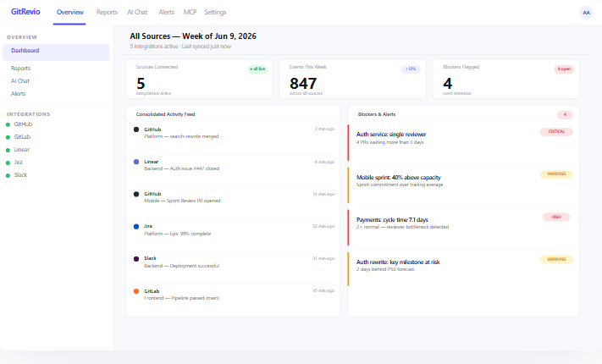Open the Jira 'Platform — Epic' activity entry
The height and width of the screenshot is (364, 602).
click(x=177, y=234)
